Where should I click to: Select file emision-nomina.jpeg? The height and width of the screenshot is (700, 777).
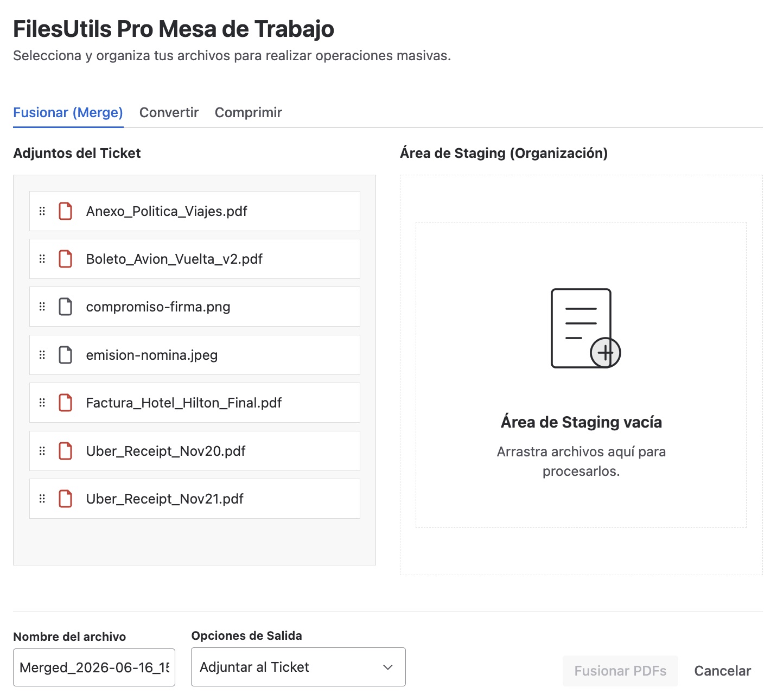[195, 355]
